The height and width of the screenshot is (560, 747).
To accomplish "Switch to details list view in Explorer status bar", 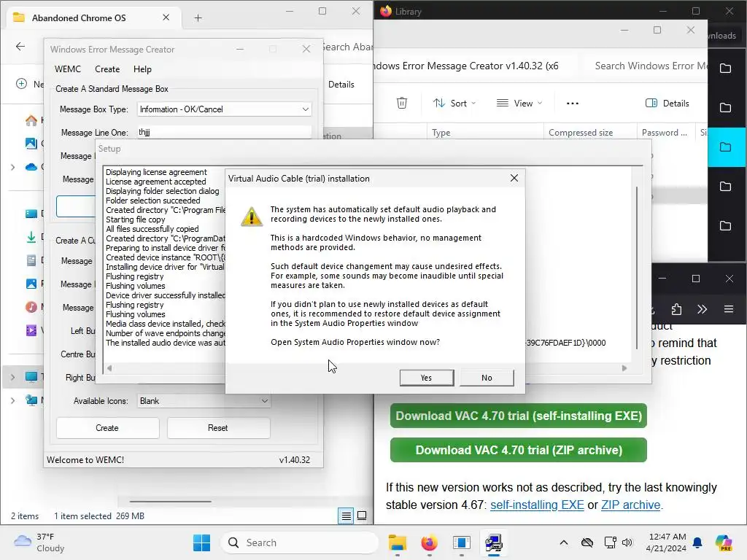I will pos(347,516).
